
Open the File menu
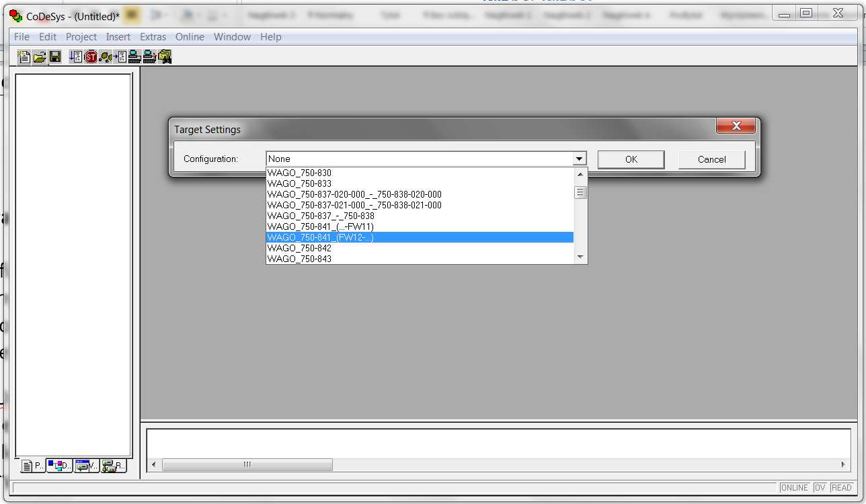22,37
